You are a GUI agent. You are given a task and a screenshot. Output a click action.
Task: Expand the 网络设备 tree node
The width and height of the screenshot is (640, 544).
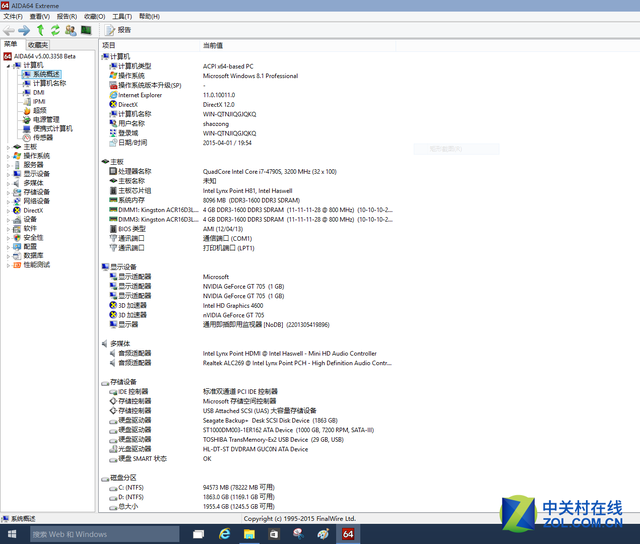click(8, 201)
